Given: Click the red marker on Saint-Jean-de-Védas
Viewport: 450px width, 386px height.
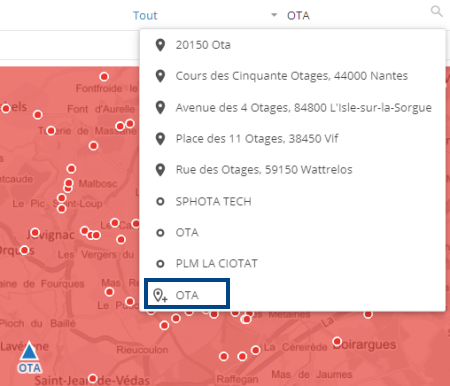Looking at the screenshot, I should coord(93,379).
